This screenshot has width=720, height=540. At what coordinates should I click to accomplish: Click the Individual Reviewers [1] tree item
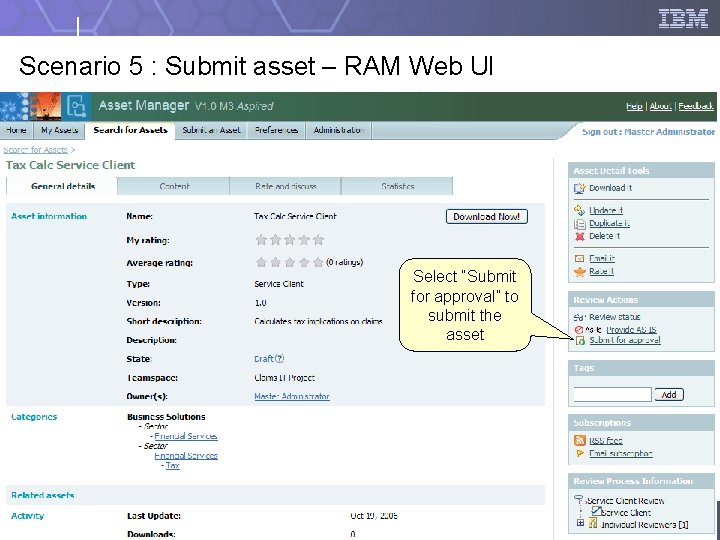coord(644,524)
